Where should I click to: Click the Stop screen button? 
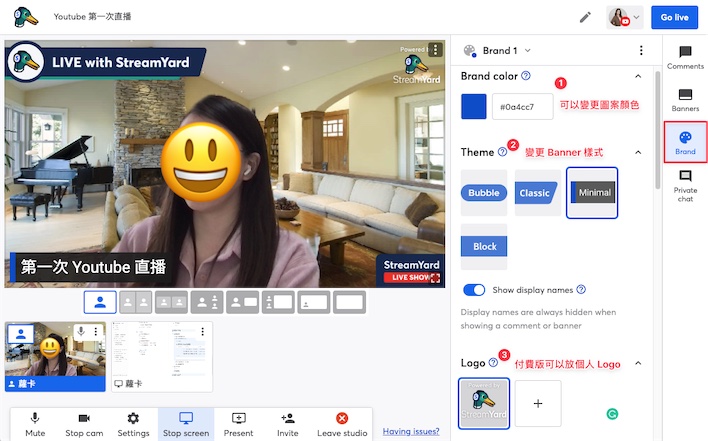coord(186,424)
